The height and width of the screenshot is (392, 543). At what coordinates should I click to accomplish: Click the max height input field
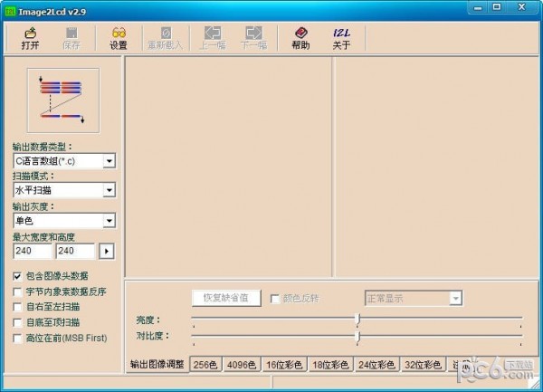75,251
